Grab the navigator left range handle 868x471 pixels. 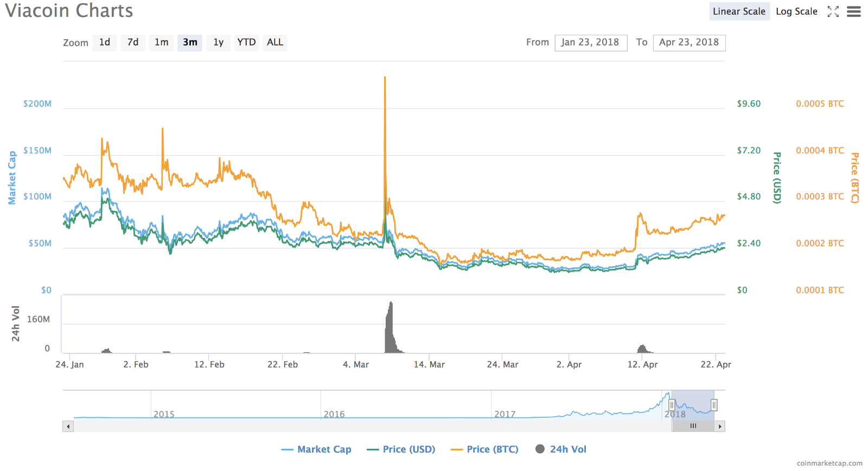click(x=672, y=405)
